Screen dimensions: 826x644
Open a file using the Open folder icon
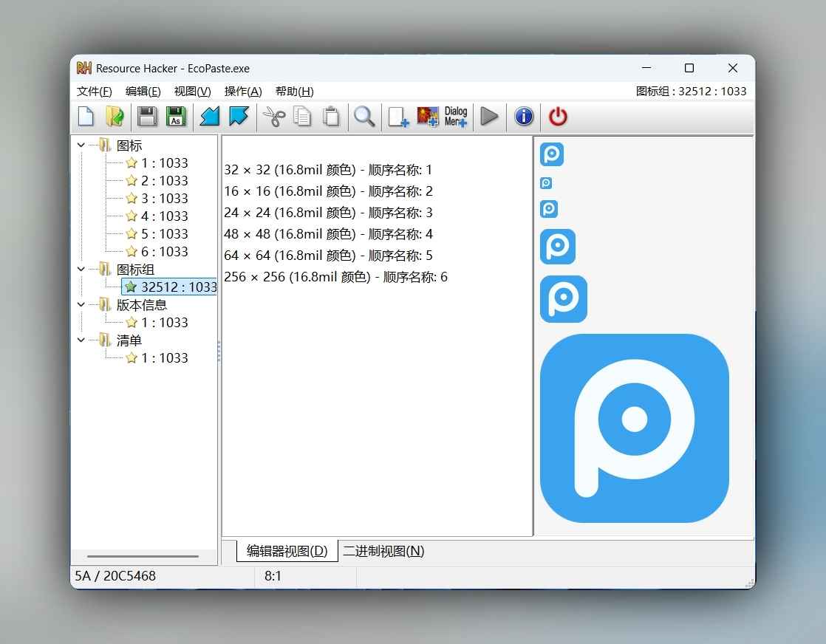[x=115, y=117]
